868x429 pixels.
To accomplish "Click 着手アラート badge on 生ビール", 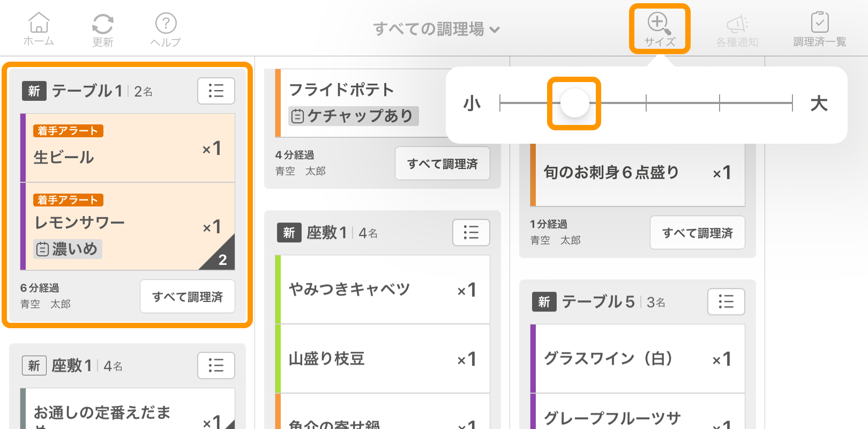I will [x=68, y=131].
